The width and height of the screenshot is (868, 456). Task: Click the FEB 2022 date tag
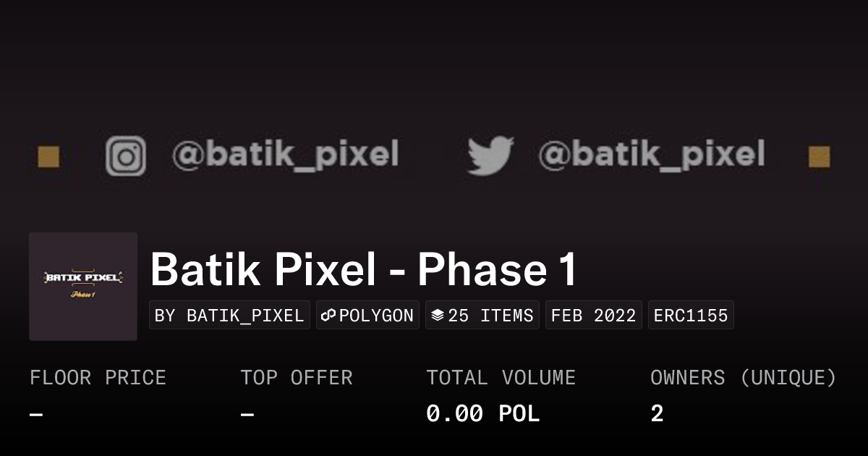(x=593, y=316)
